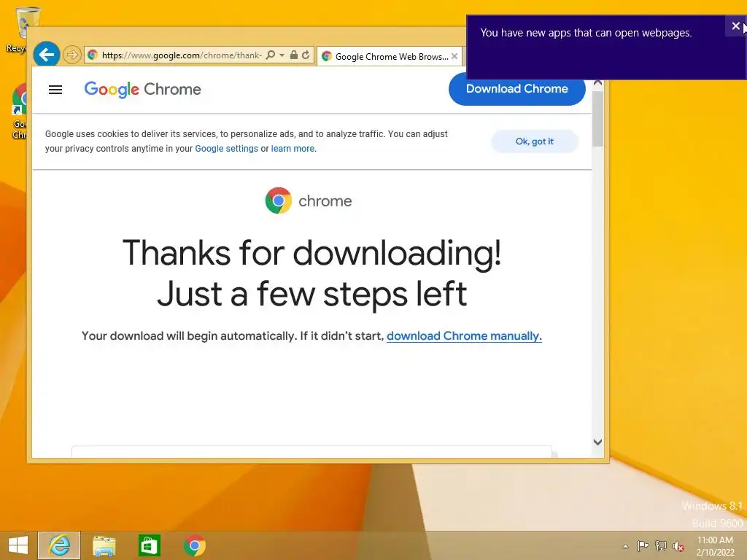
Task: Select the Google Chrome Web Browser tab
Action: pos(390,56)
